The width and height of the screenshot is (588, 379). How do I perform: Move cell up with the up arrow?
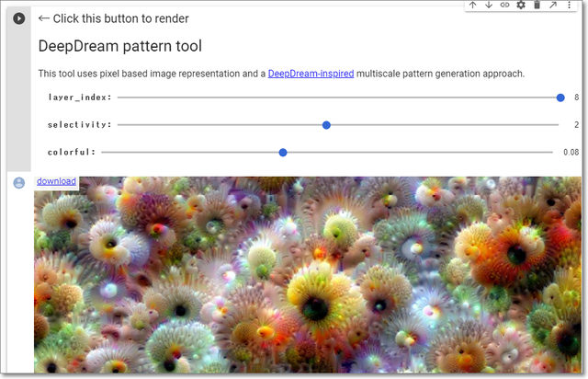pos(472,6)
